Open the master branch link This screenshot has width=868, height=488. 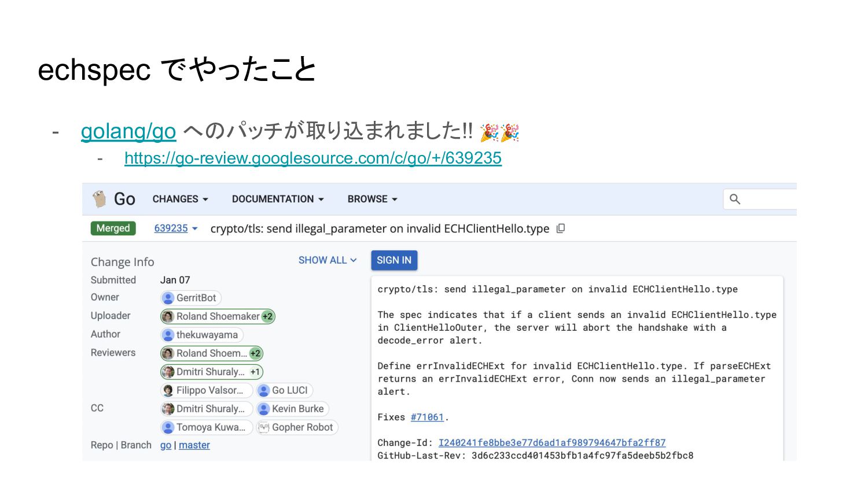coord(194,445)
